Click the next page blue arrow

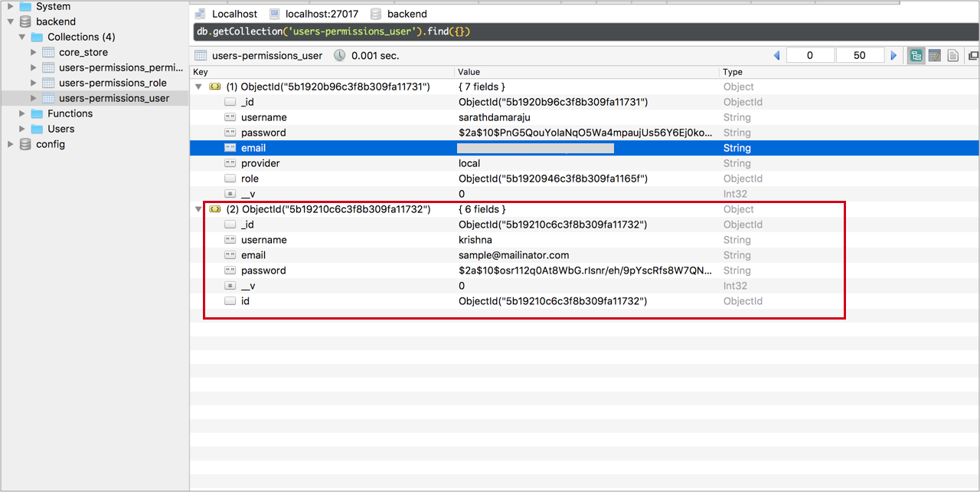tap(894, 55)
